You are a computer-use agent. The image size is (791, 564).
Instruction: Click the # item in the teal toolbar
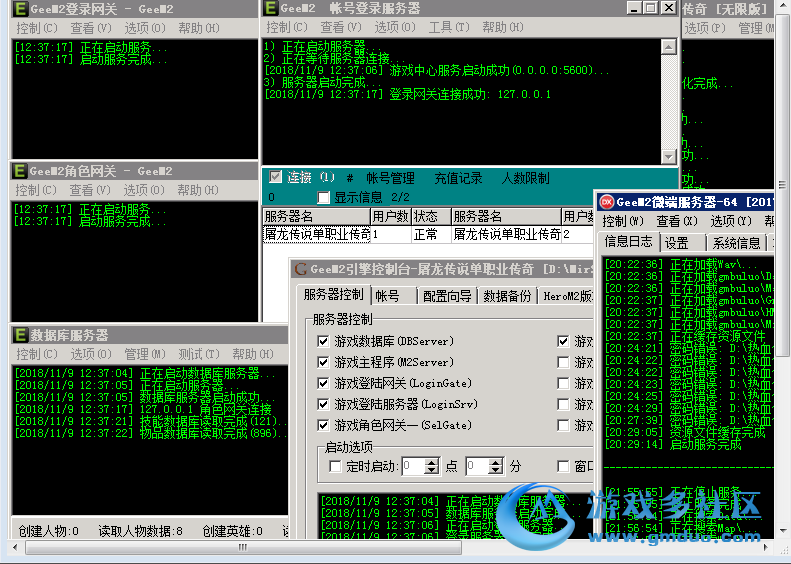pos(350,178)
